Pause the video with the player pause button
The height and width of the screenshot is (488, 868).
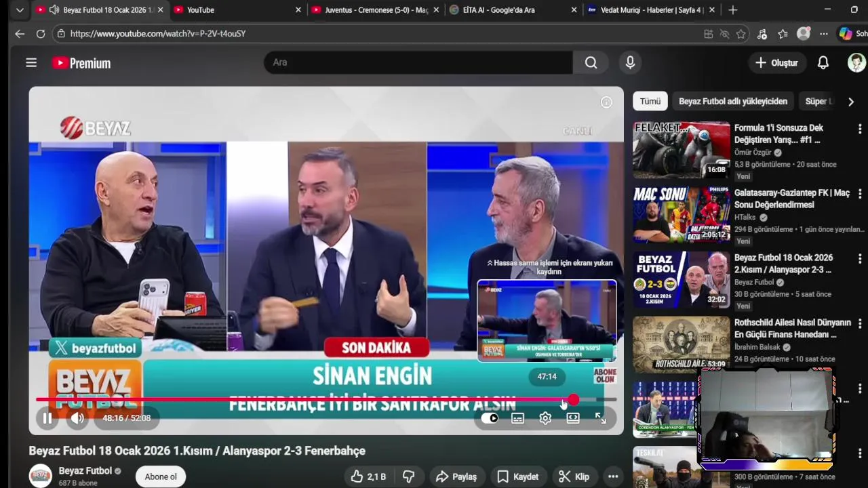tap(47, 418)
